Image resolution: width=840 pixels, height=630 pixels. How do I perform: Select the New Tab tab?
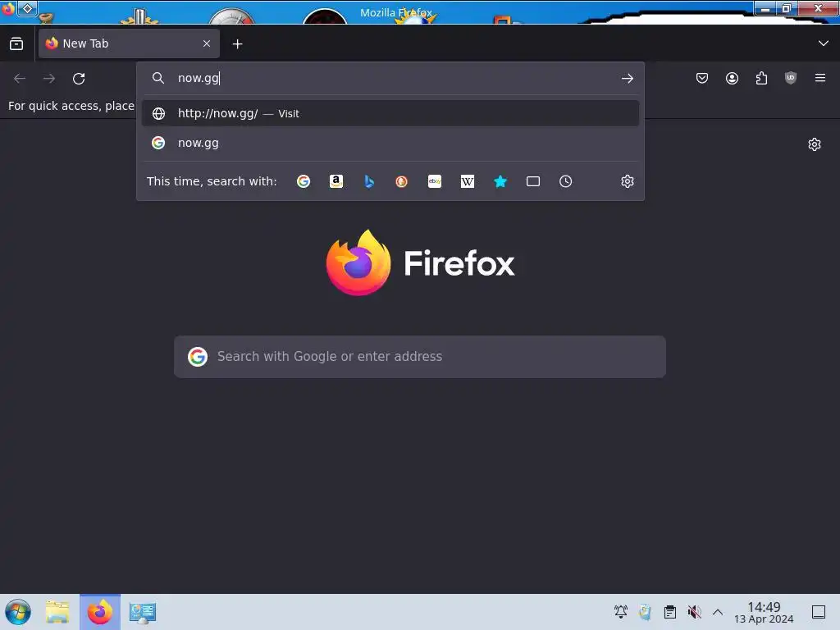129,43
